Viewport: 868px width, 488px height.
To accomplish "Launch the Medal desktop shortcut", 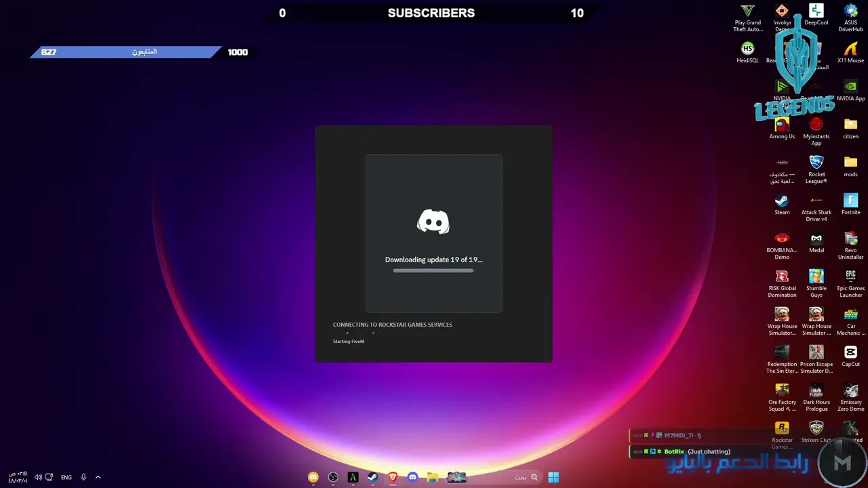I will point(816,243).
